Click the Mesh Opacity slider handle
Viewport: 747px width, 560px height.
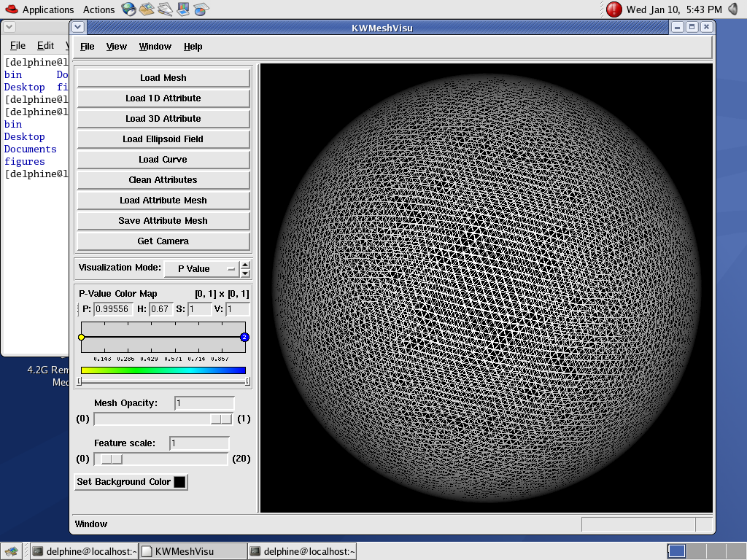click(x=220, y=419)
